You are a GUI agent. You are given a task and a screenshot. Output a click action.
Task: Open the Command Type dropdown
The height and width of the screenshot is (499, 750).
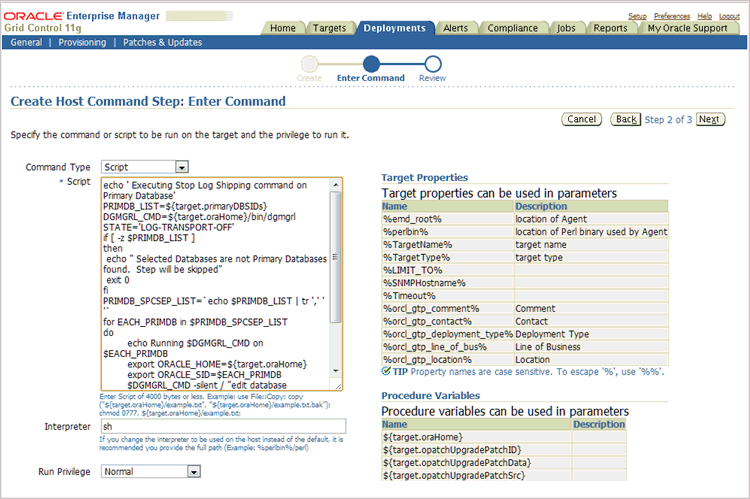(x=145, y=167)
